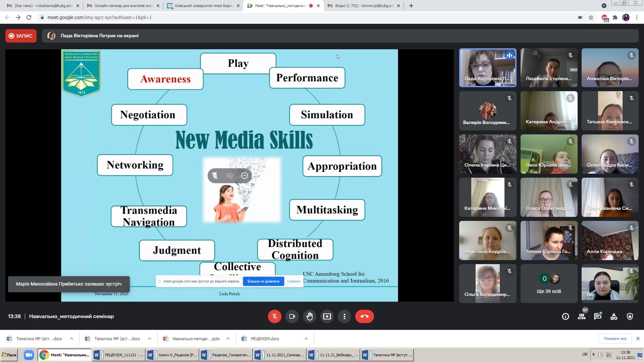
Task: Open meeting details info icon
Action: click(566, 316)
